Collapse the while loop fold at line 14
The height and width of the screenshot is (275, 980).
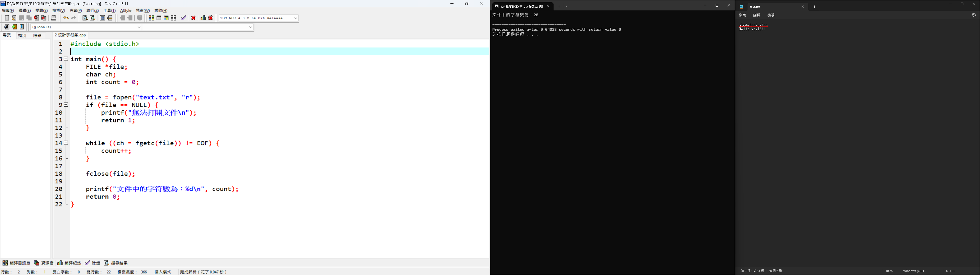(66, 143)
